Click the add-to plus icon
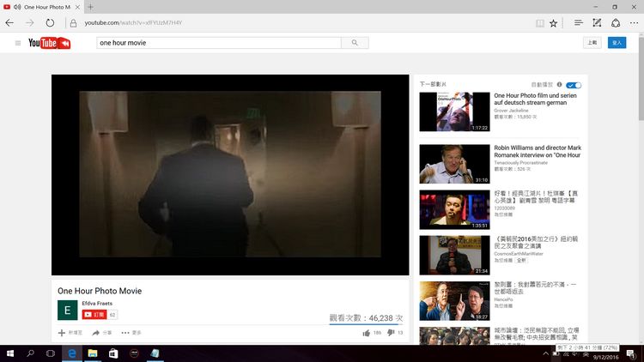644x362 pixels. point(62,333)
